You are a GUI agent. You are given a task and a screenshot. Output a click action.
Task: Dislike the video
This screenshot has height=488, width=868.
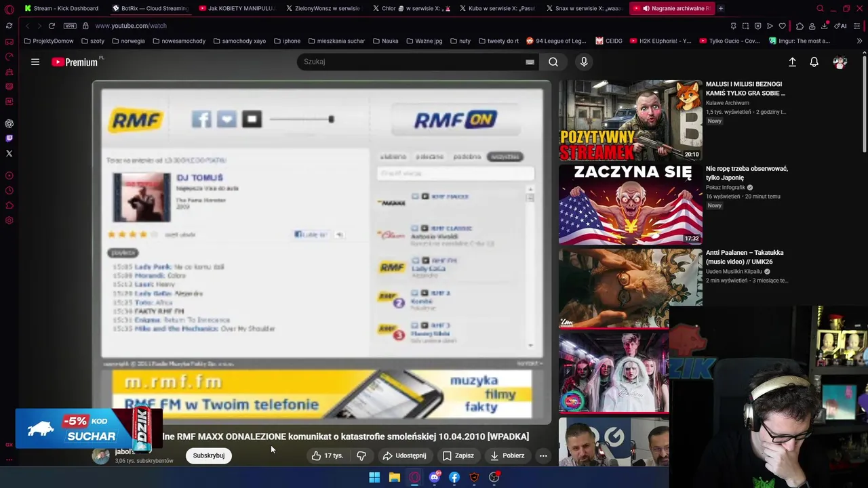click(361, 455)
